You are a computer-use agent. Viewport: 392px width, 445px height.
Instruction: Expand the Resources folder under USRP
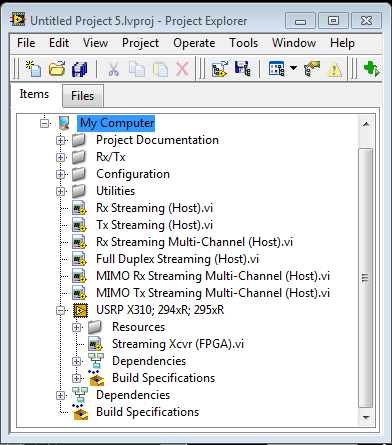pos(76,327)
